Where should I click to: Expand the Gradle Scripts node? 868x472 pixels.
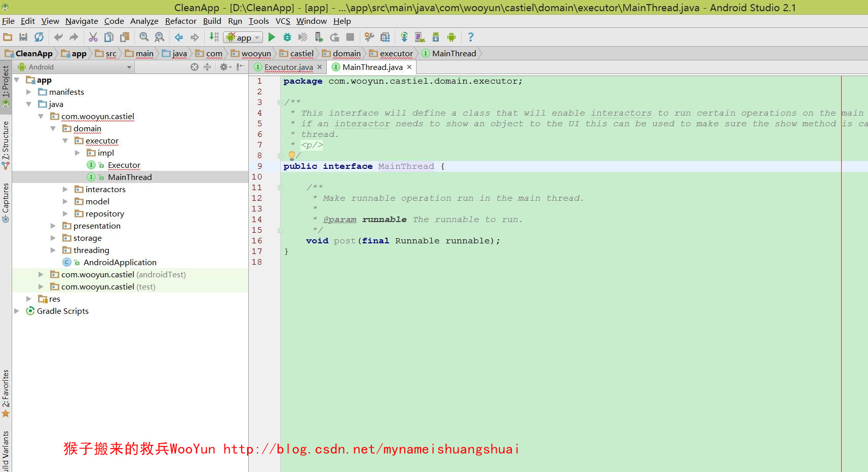point(17,311)
